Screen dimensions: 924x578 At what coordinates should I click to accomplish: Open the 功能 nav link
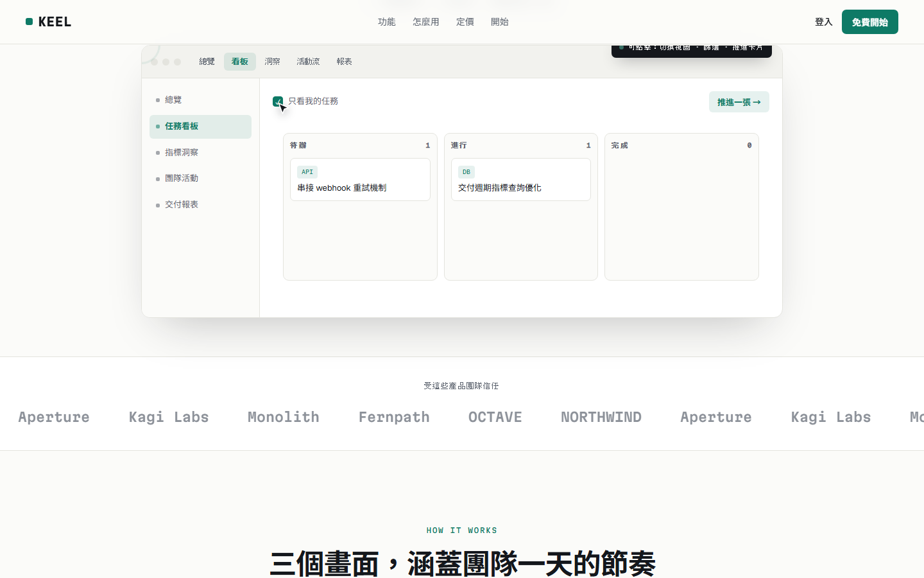pos(387,22)
